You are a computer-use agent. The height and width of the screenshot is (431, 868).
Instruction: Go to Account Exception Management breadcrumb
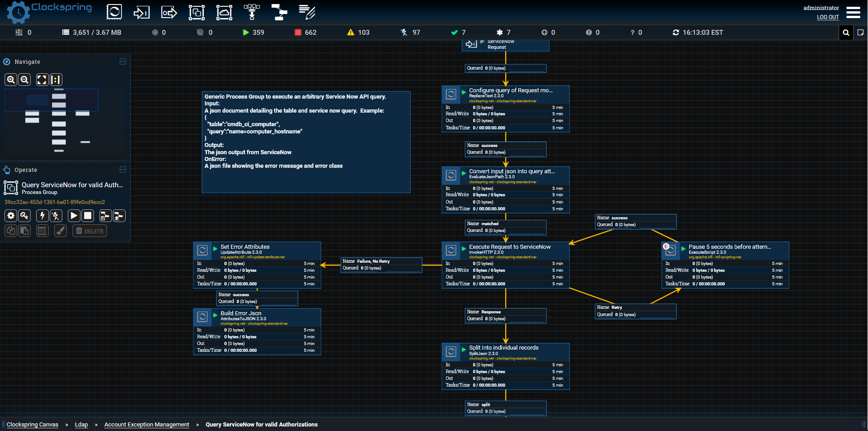coord(146,424)
